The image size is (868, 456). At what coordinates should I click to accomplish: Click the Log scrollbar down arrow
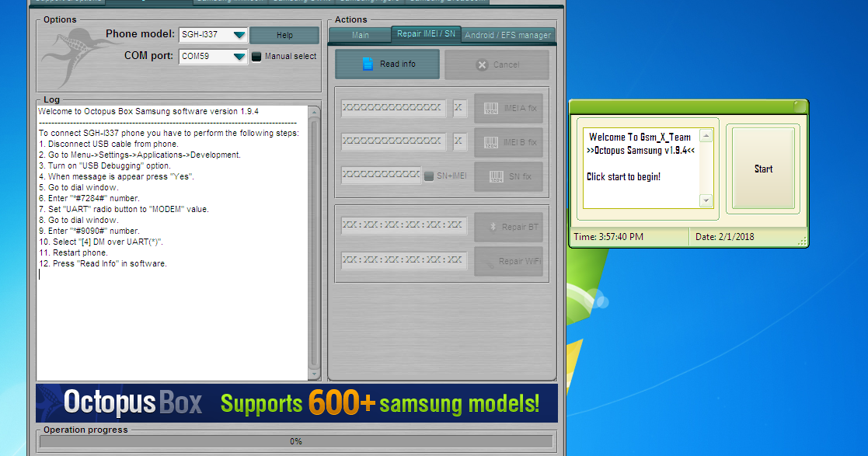point(315,374)
